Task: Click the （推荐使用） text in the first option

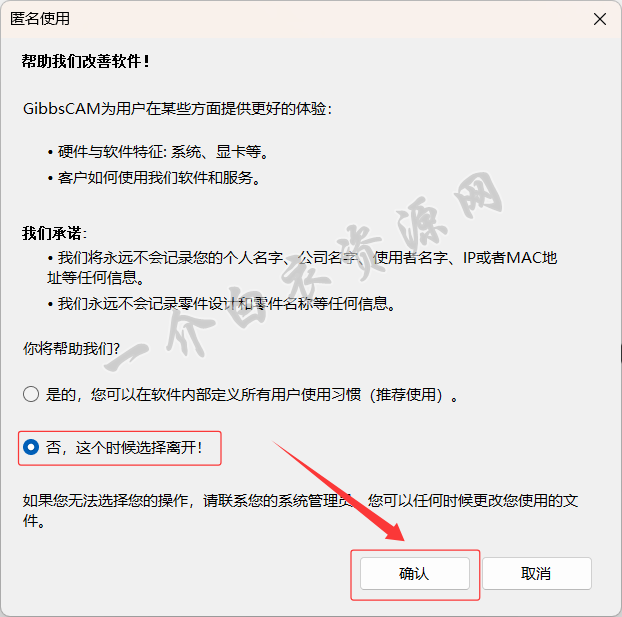Action: pos(406,394)
